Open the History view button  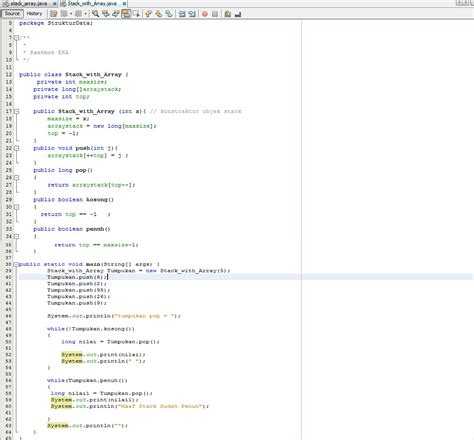(x=34, y=14)
